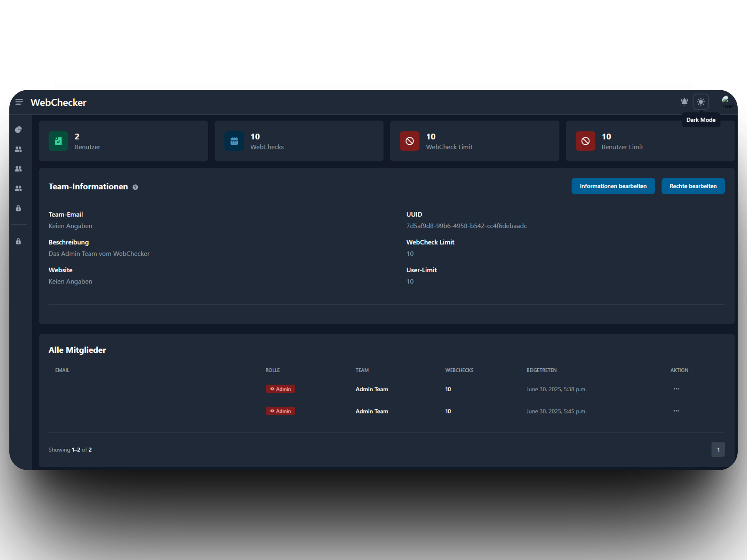Click the WebChecker title logo

pyautogui.click(x=58, y=102)
